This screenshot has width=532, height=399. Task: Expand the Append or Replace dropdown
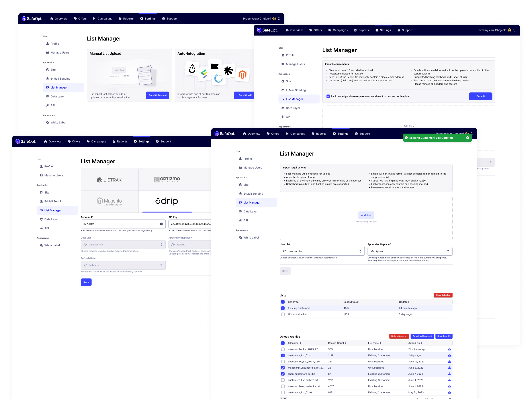click(x=410, y=251)
